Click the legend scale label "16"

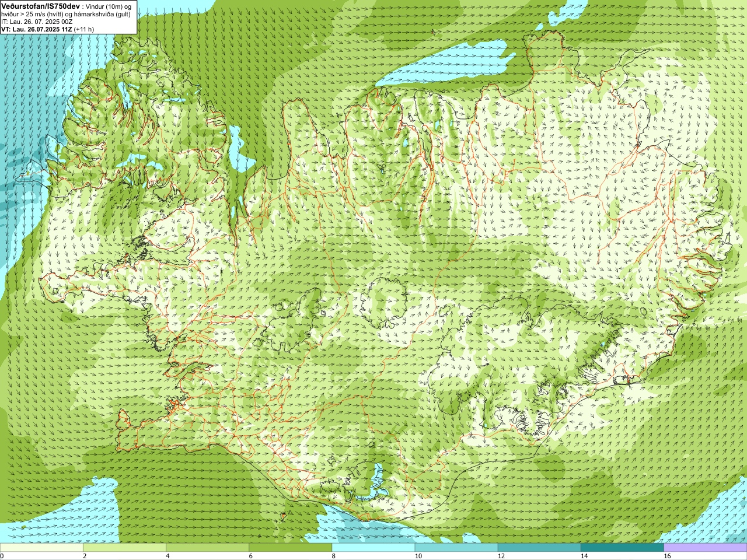click(668, 556)
